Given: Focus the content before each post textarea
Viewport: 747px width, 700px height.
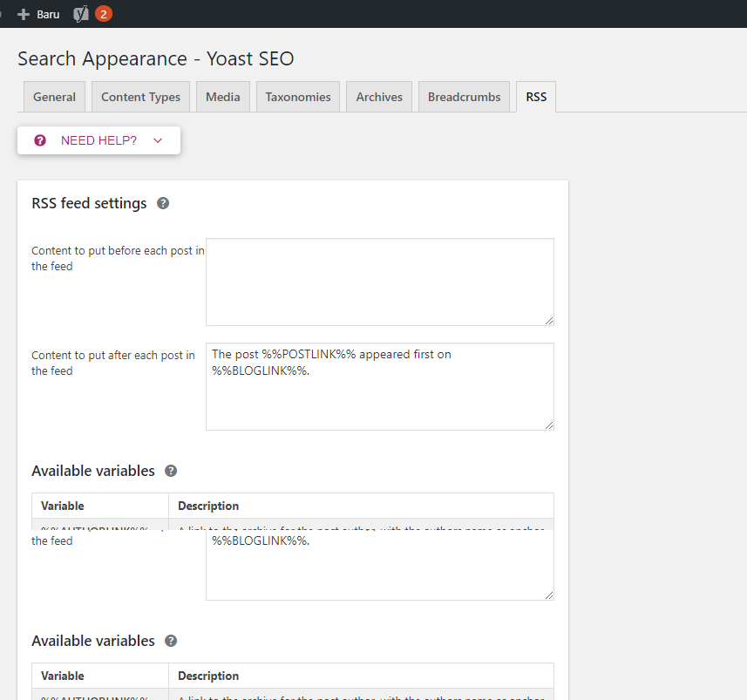Looking at the screenshot, I should pos(380,282).
